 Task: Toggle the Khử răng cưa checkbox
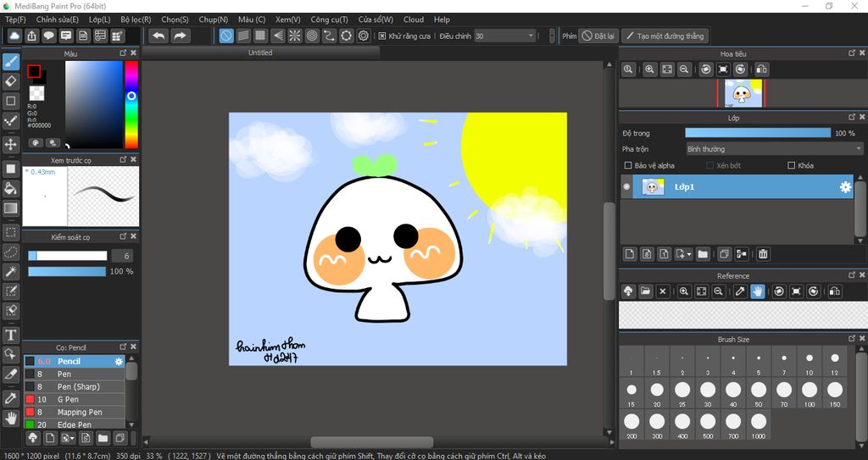coord(382,36)
